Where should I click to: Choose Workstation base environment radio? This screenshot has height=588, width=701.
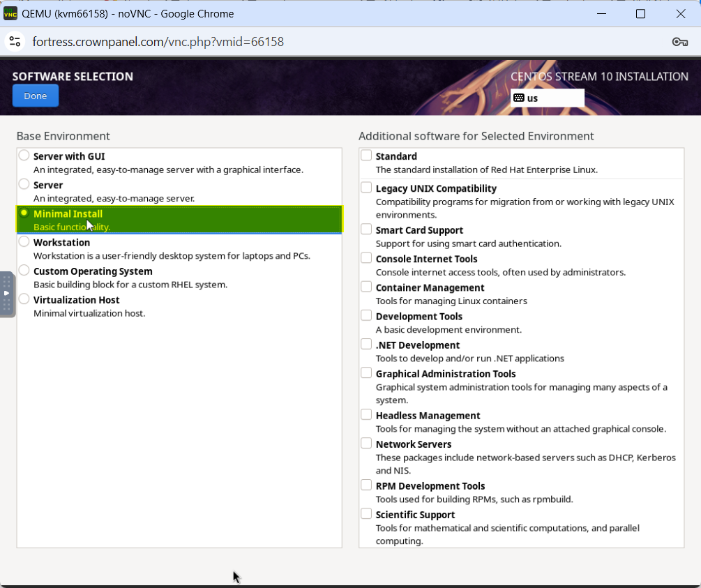(x=24, y=242)
